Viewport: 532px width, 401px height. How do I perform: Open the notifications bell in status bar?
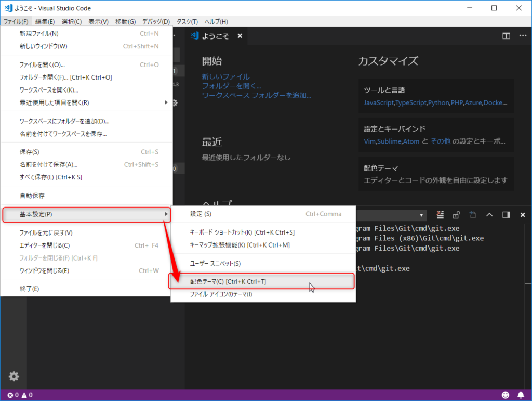pyautogui.click(x=521, y=395)
